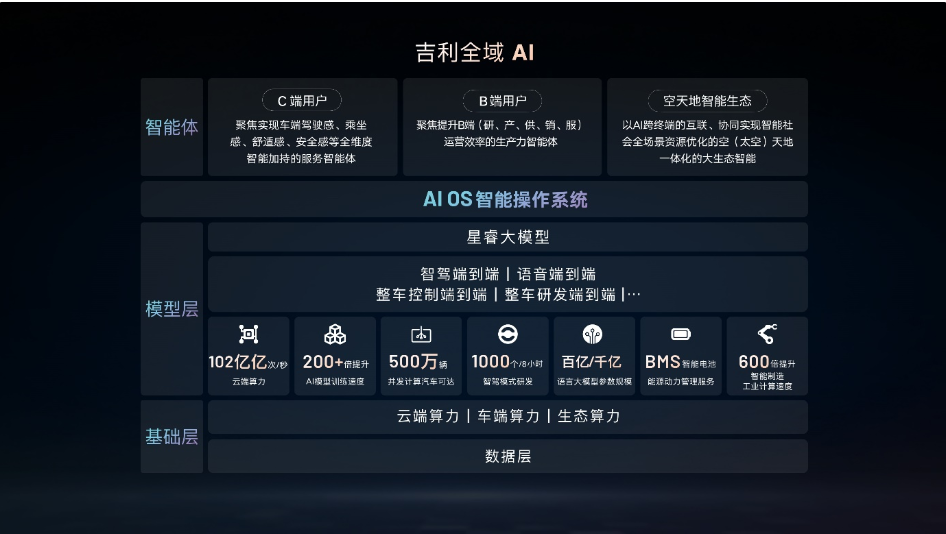The height and width of the screenshot is (534, 946).
Task: Click the 星睿大模型 bar
Action: tap(507, 237)
